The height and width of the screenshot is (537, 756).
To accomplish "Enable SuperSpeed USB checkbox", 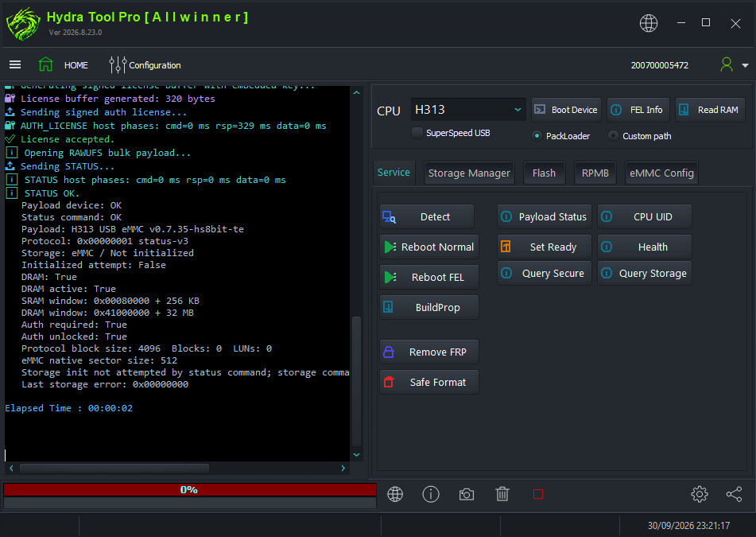I will [417, 133].
